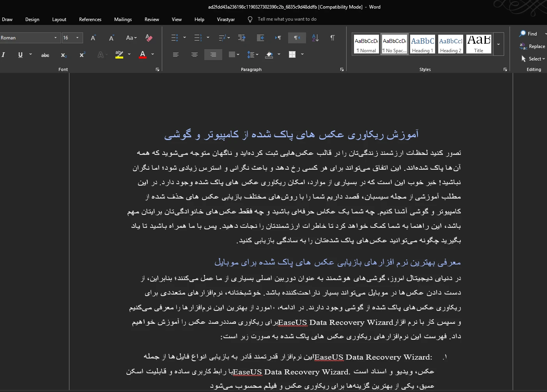This screenshot has width=547, height=392.
Task: Apply the red font color
Action: [143, 55]
